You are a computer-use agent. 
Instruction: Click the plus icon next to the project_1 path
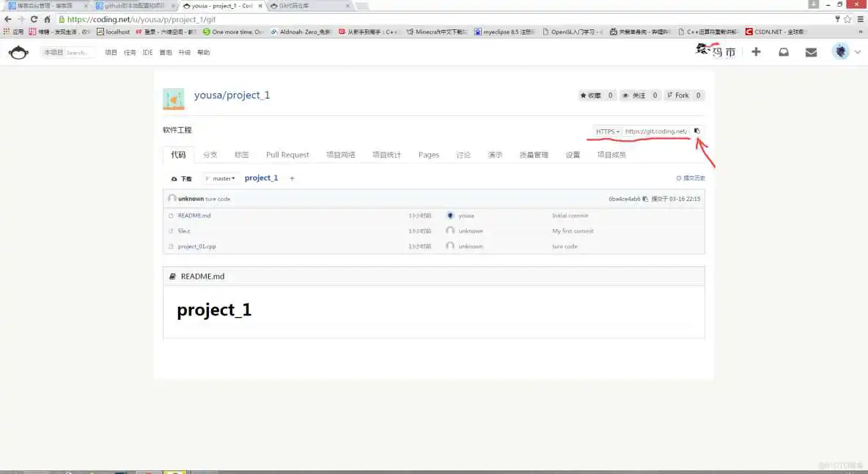pos(292,178)
